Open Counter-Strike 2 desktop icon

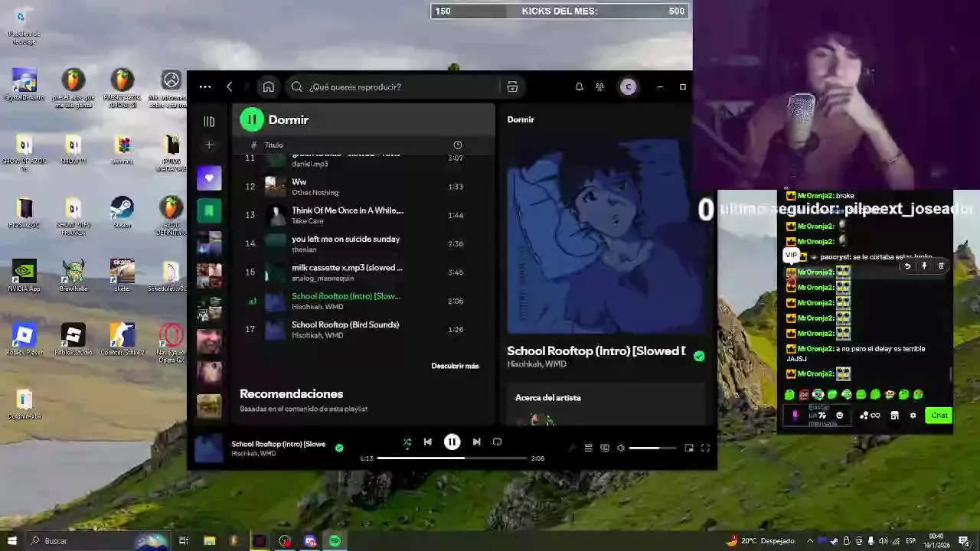pyautogui.click(x=122, y=340)
